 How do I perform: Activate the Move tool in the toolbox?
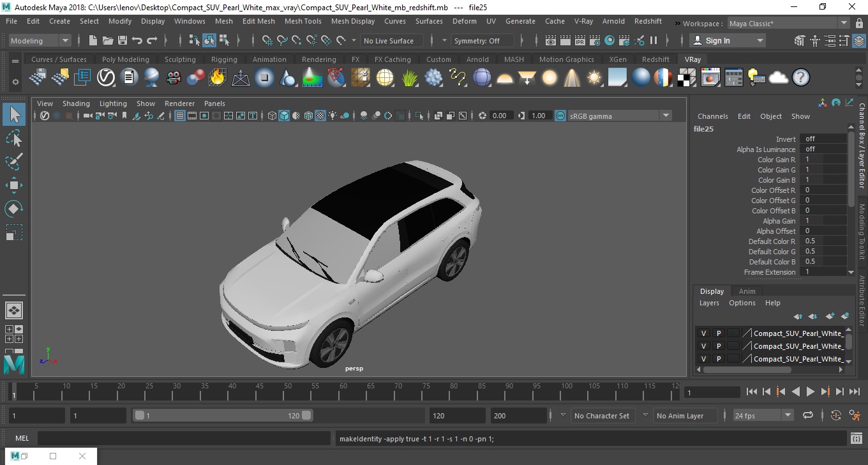14,185
